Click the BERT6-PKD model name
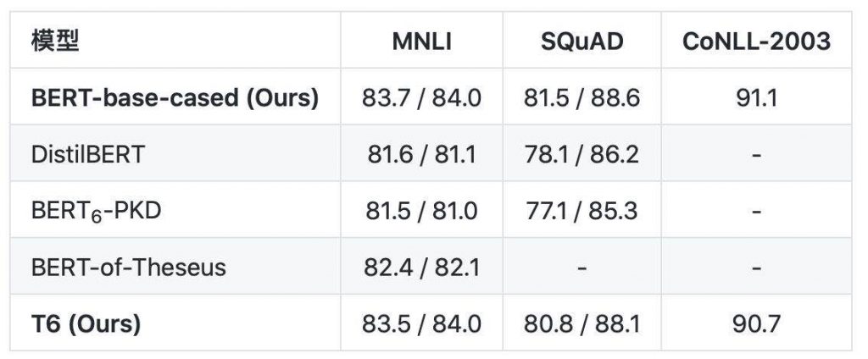The height and width of the screenshot is (359, 868). [x=97, y=211]
